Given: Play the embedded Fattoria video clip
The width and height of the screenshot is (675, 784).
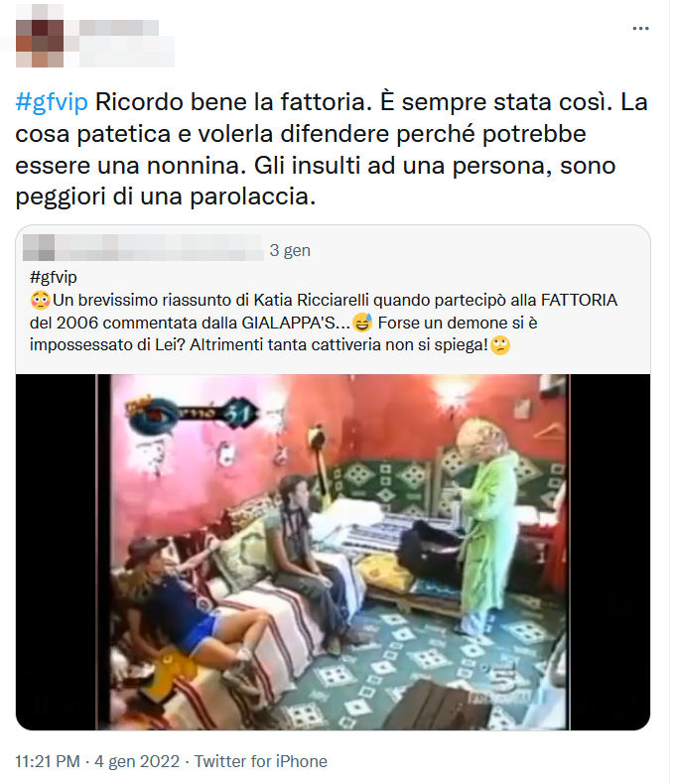Looking at the screenshot, I should [x=333, y=552].
